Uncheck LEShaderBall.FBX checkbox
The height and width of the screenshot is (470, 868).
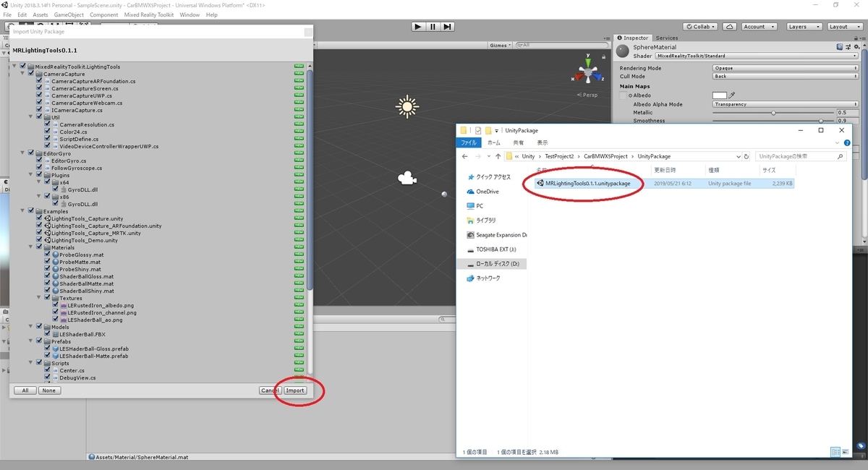(48, 334)
